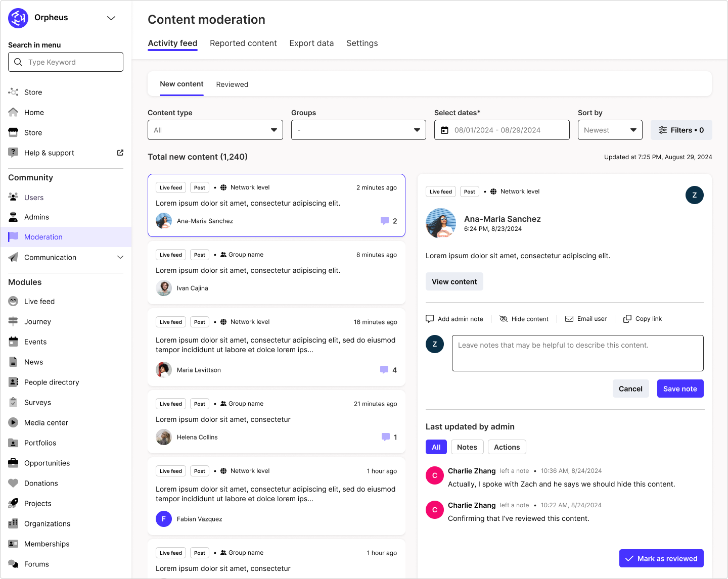
Task: Click Helena Collins's avatar thumbnail
Action: 164,437
